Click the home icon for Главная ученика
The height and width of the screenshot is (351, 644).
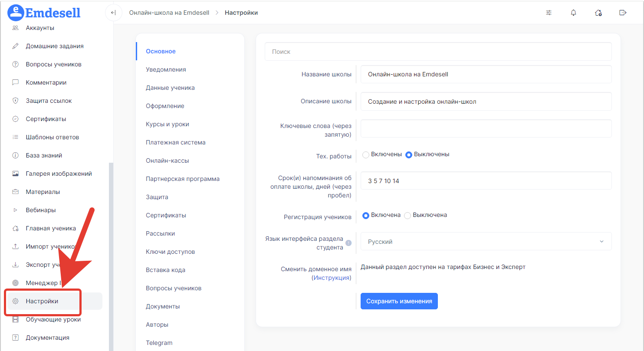16,228
